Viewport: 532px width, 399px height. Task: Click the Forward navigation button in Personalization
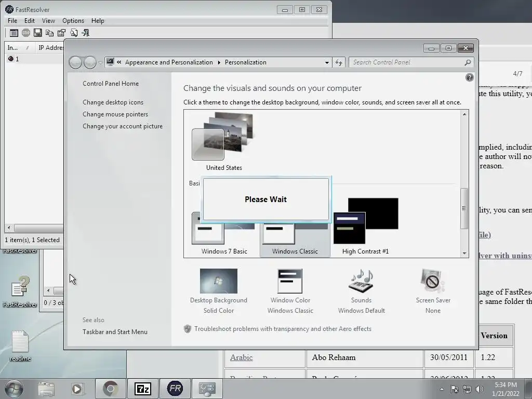point(90,62)
